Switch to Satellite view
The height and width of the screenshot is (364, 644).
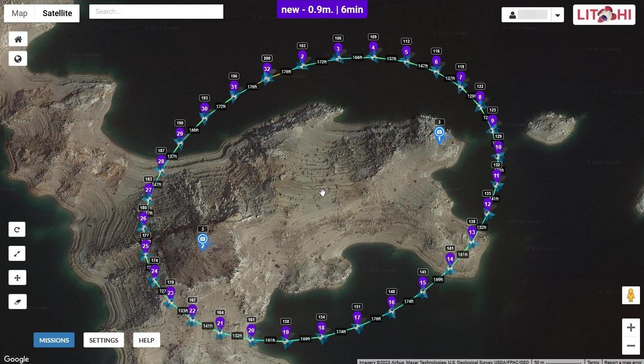(57, 13)
